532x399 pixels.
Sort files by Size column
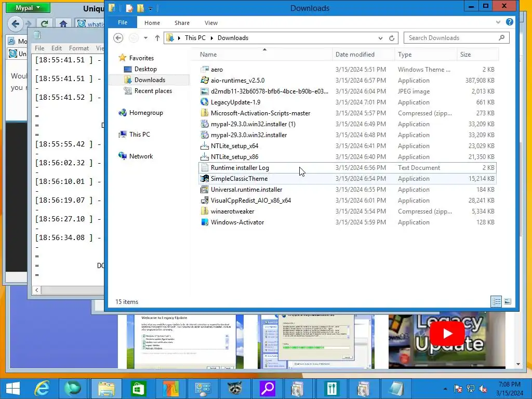478,54
